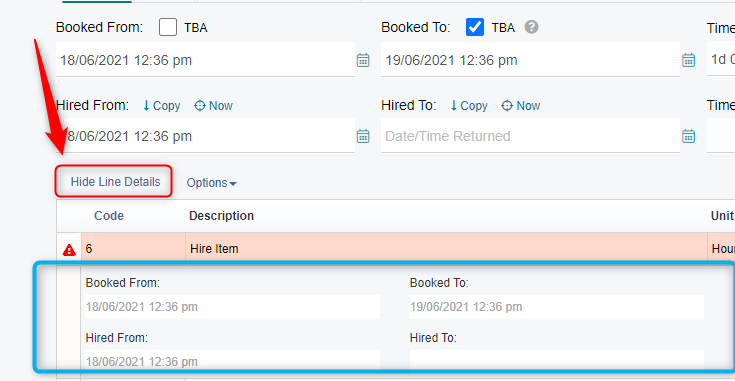This screenshot has height=381, width=735.
Task: Enable the Booked From TBA checkbox
Action: coord(168,27)
